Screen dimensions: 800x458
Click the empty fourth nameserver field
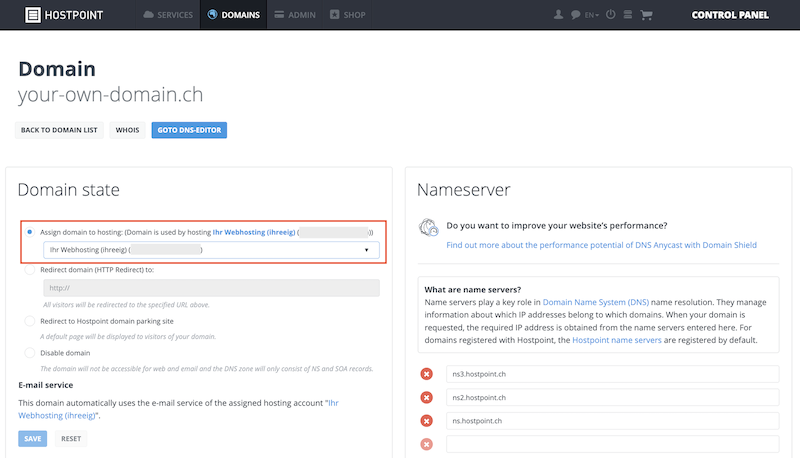click(x=612, y=444)
